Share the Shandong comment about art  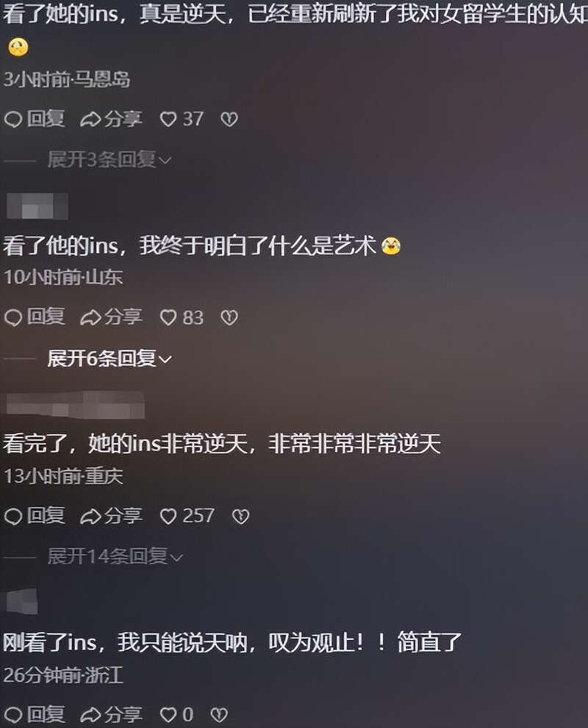[111, 318]
